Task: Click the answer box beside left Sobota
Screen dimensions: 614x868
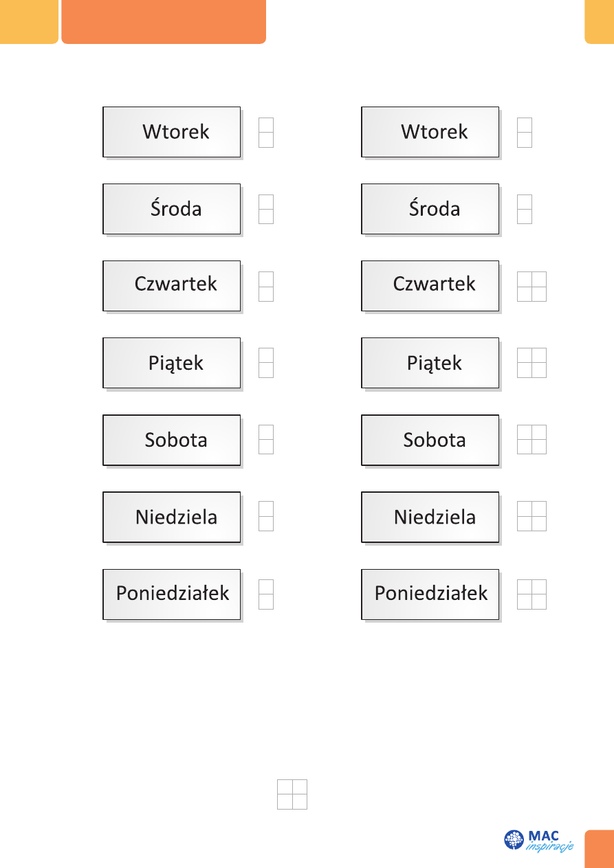Action: (x=266, y=440)
